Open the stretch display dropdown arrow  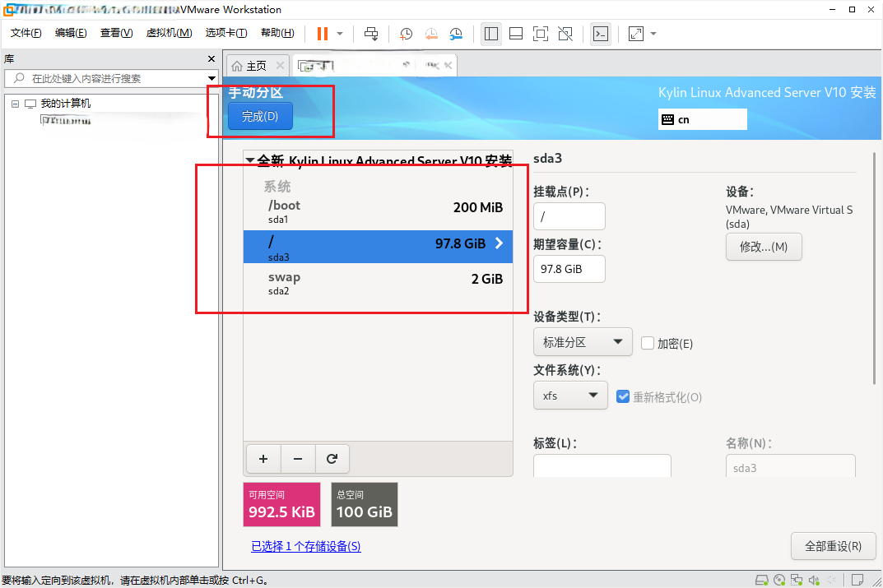[653, 34]
